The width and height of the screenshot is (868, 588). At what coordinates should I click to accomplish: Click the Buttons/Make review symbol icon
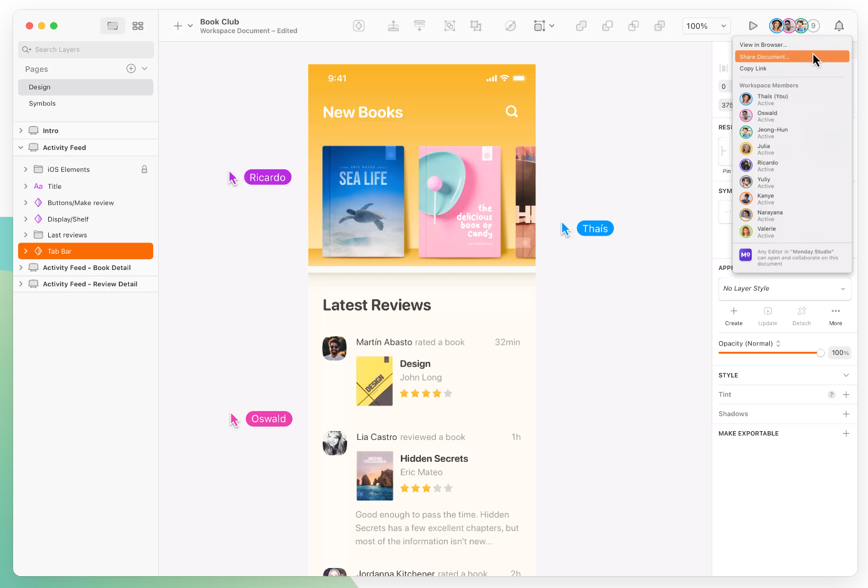pos(38,202)
